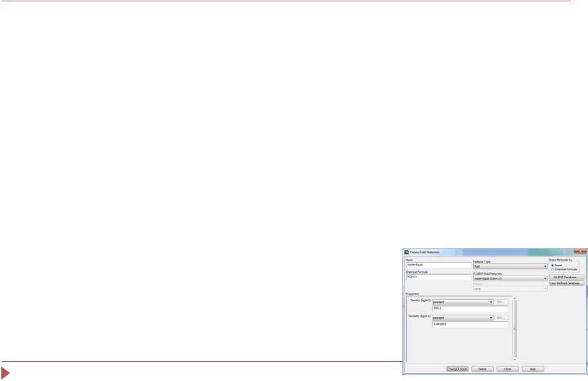Click the Density value field 998.2
This screenshot has height=381, width=588.
pyautogui.click(x=470, y=308)
